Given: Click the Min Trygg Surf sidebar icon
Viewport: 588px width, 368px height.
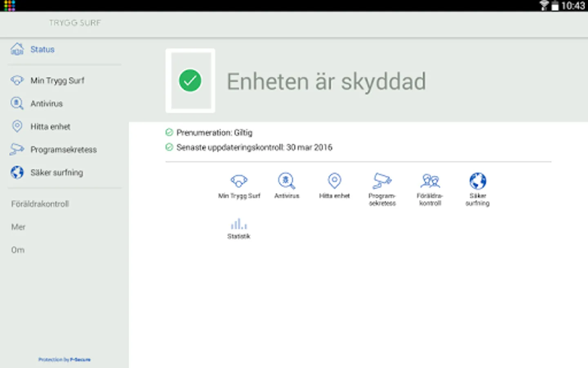Looking at the screenshot, I should click(17, 80).
